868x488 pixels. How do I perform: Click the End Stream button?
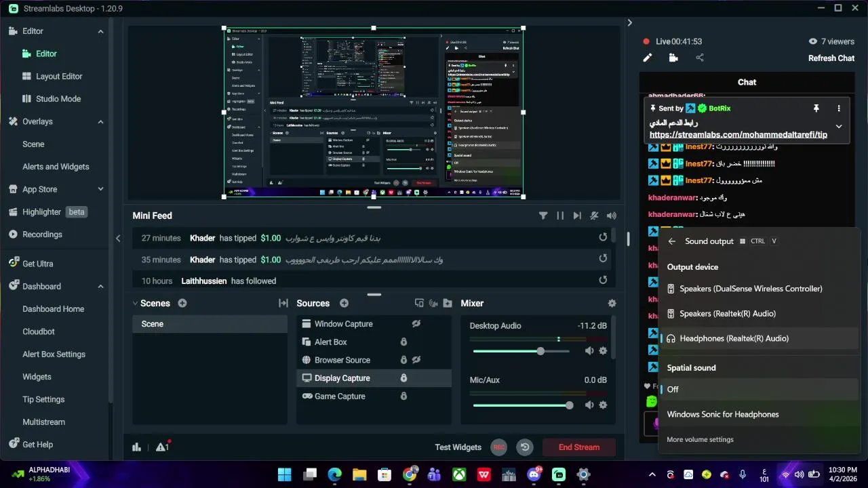point(579,447)
